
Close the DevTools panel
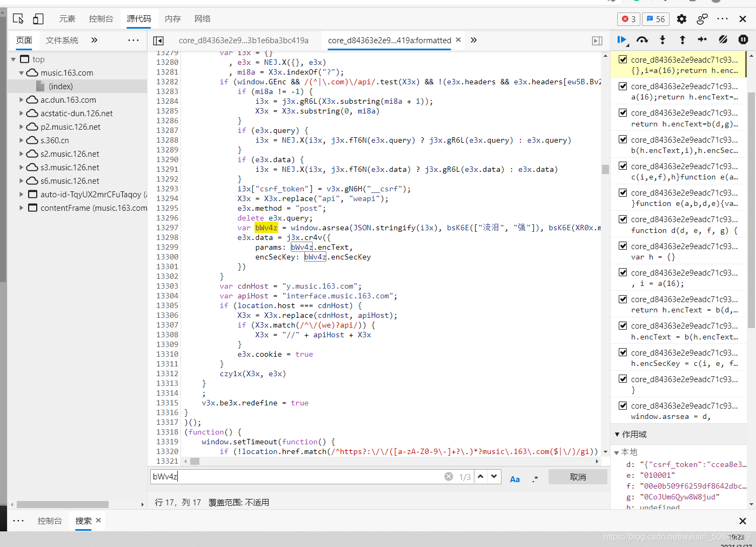pyautogui.click(x=743, y=19)
